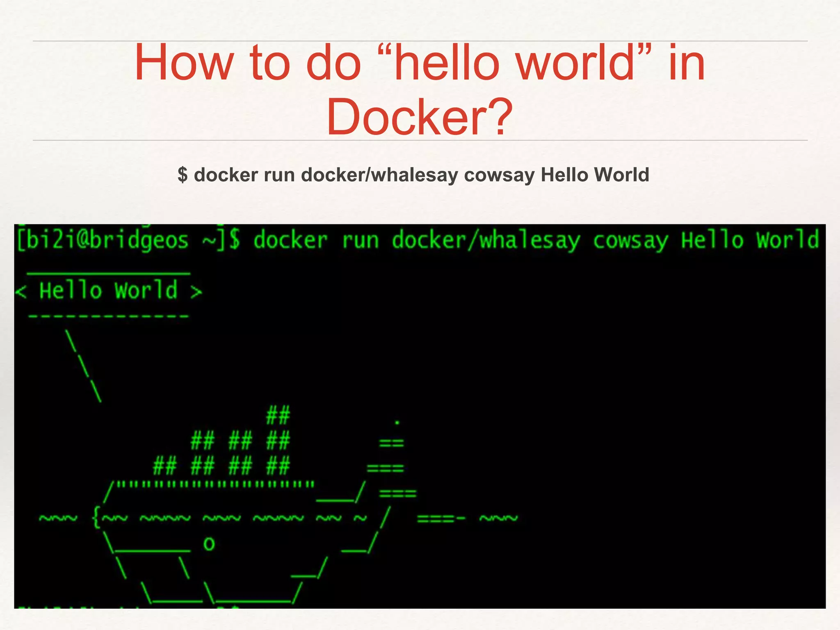840x630 pixels.
Task: Click the waves right of the tail
Action: point(499,518)
